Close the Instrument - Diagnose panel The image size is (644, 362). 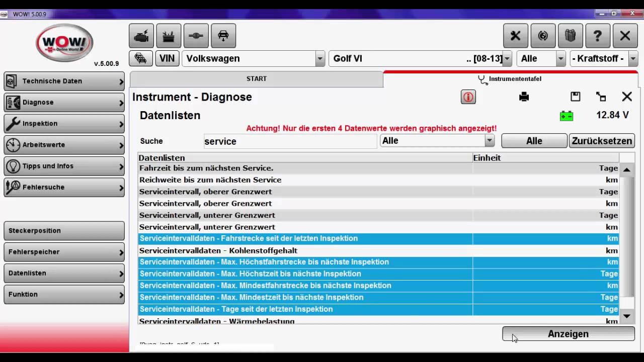click(627, 97)
